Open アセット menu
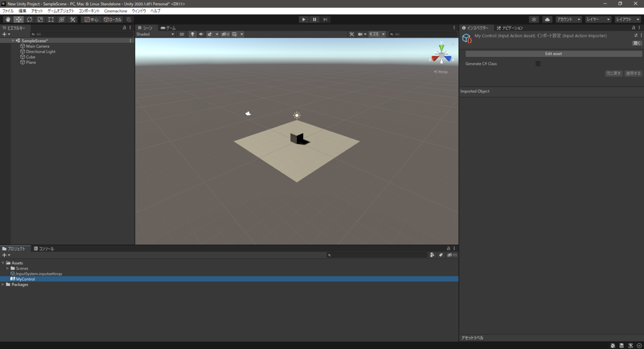The width and height of the screenshot is (644, 349). point(37,11)
